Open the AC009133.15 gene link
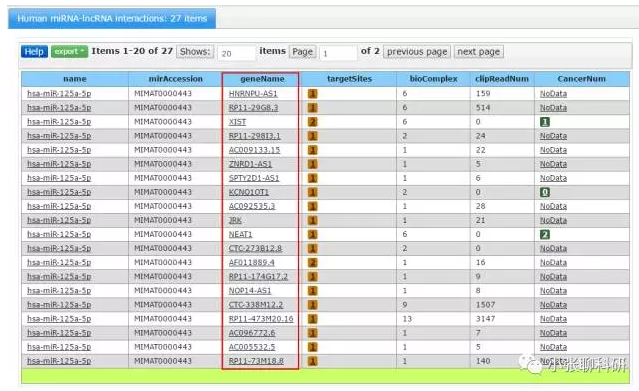 [x=254, y=150]
